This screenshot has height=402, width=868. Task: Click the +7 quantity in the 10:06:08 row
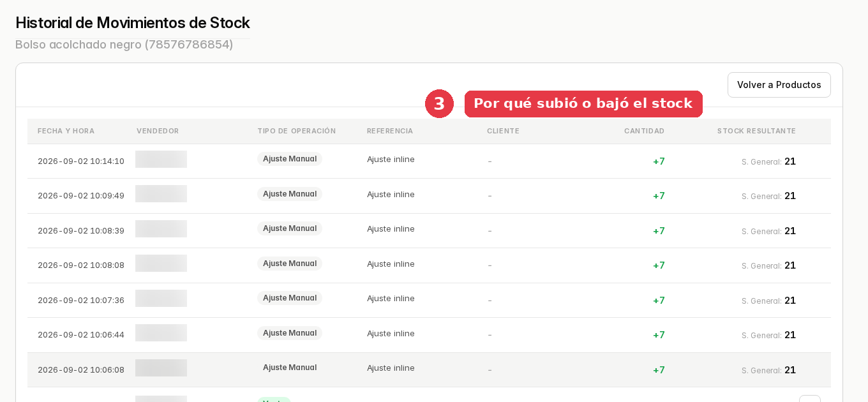click(x=659, y=370)
